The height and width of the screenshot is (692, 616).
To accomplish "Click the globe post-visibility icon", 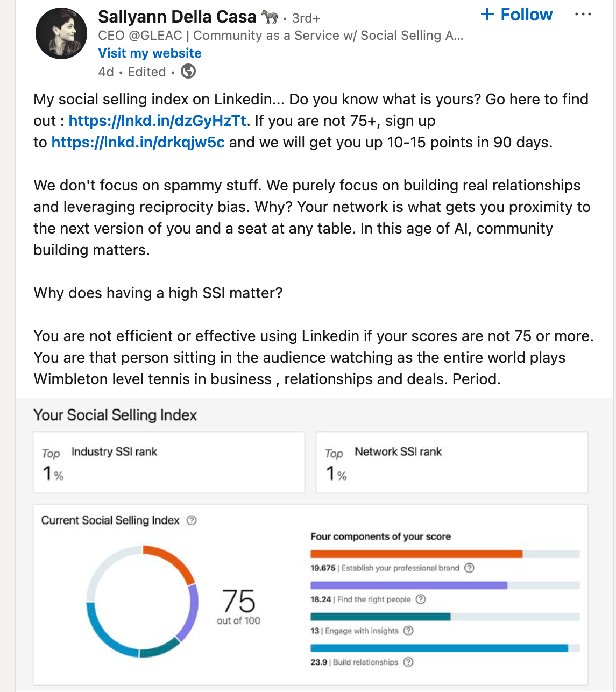I will click(188, 71).
